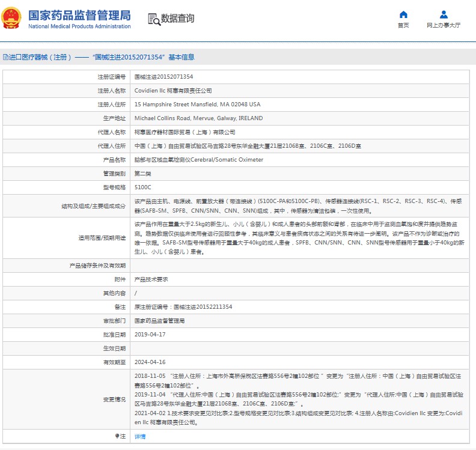Click the 国家药品监督管理局 header title

[x=79, y=15]
